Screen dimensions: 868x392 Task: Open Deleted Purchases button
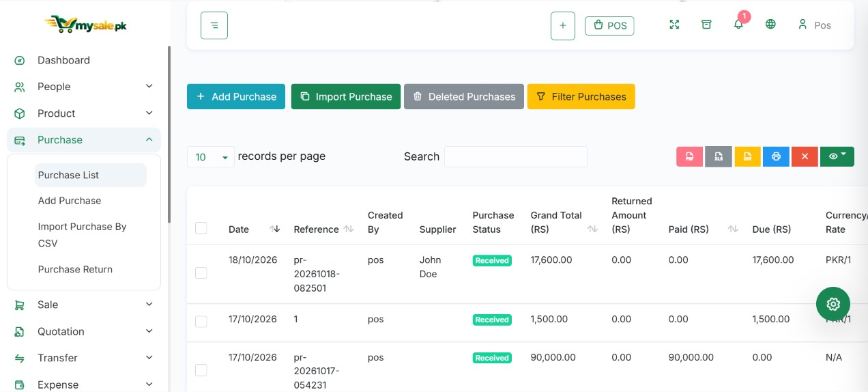[464, 96]
